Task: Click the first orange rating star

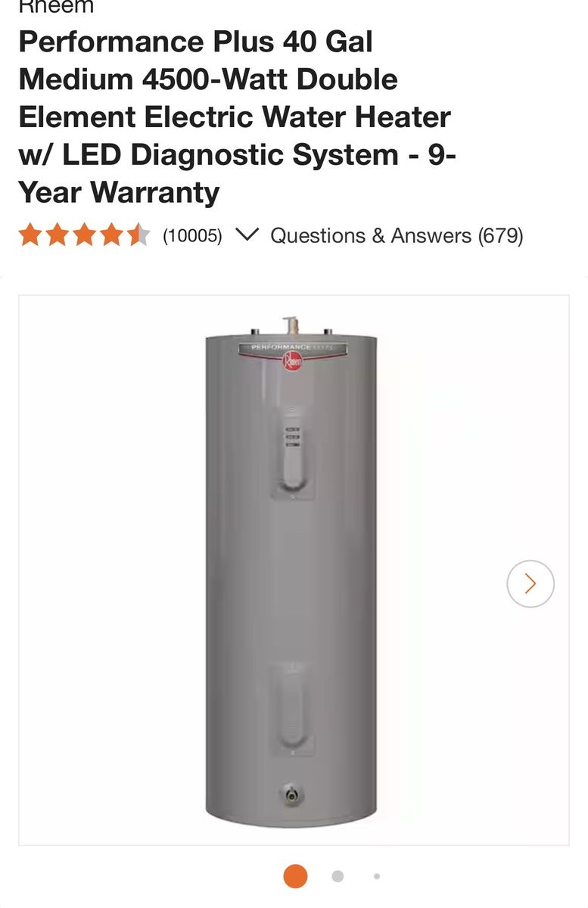Action: pyautogui.click(x=30, y=235)
